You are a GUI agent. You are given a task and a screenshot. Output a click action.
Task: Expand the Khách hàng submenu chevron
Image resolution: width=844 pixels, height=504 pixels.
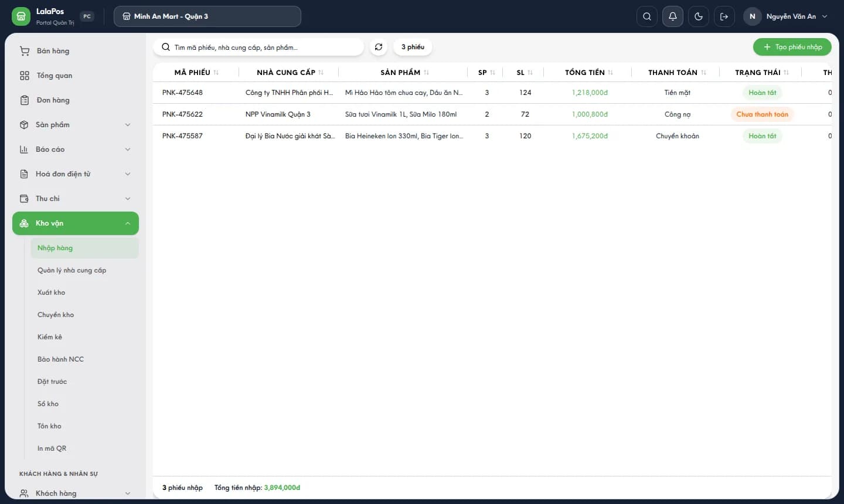[128, 493]
